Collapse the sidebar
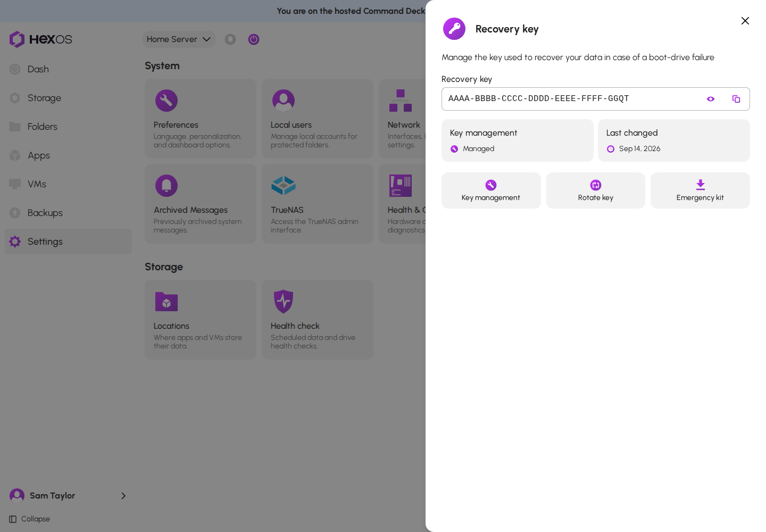Image resolution: width=766 pixels, height=532 pixels. pyautogui.click(x=30, y=519)
